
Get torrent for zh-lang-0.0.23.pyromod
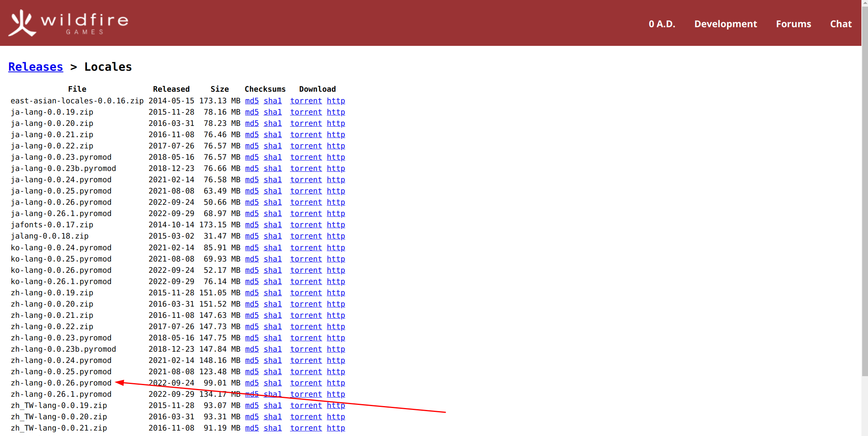[306, 338]
